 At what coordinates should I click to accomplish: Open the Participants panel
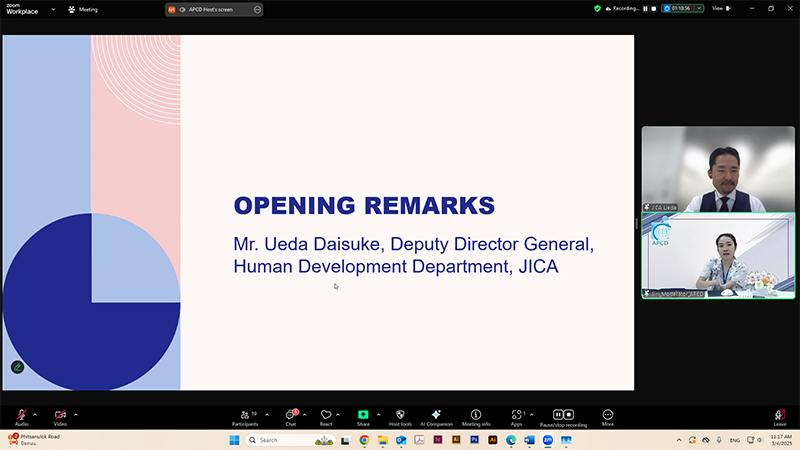point(245,415)
